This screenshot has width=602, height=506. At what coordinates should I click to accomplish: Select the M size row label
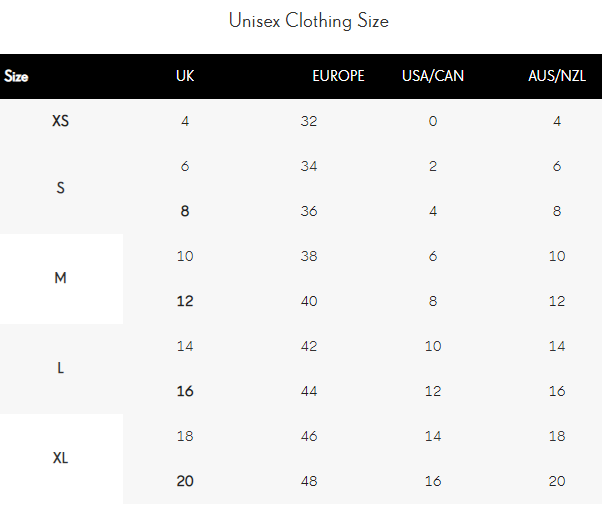pos(61,278)
